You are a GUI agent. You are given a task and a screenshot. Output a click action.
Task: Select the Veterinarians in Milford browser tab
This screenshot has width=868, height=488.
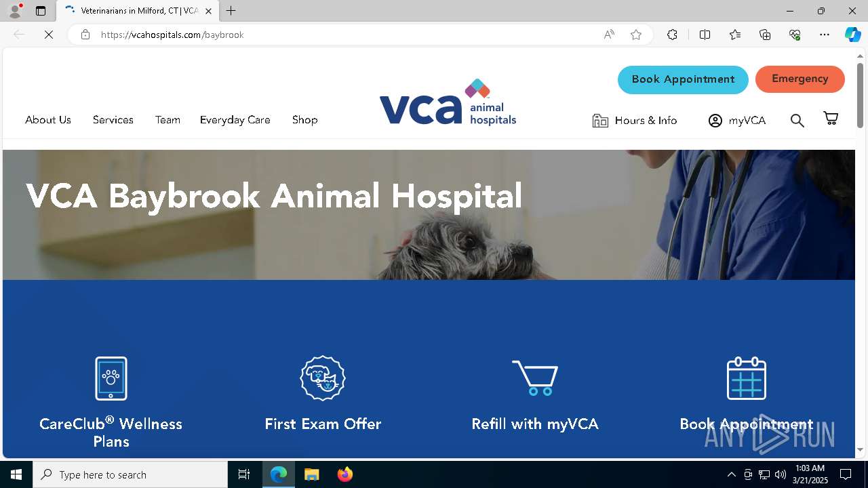[138, 11]
